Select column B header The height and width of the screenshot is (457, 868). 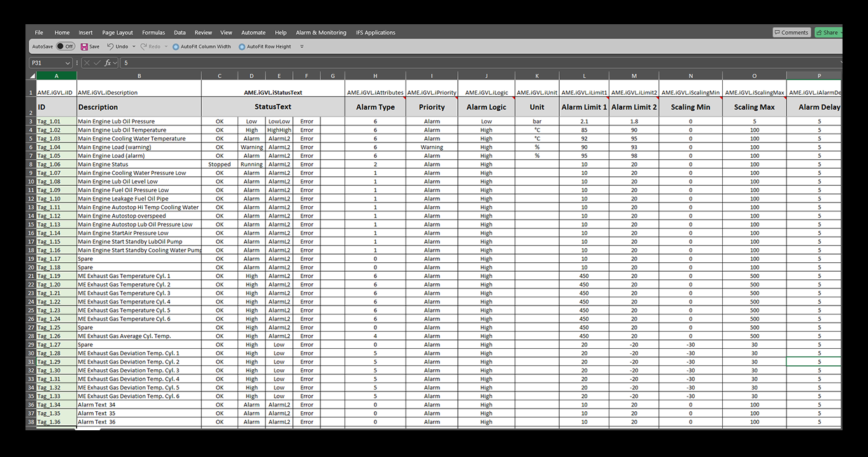pyautogui.click(x=139, y=76)
